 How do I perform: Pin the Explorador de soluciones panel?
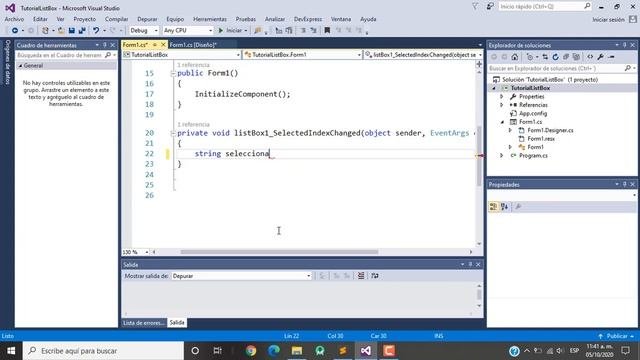(624, 45)
